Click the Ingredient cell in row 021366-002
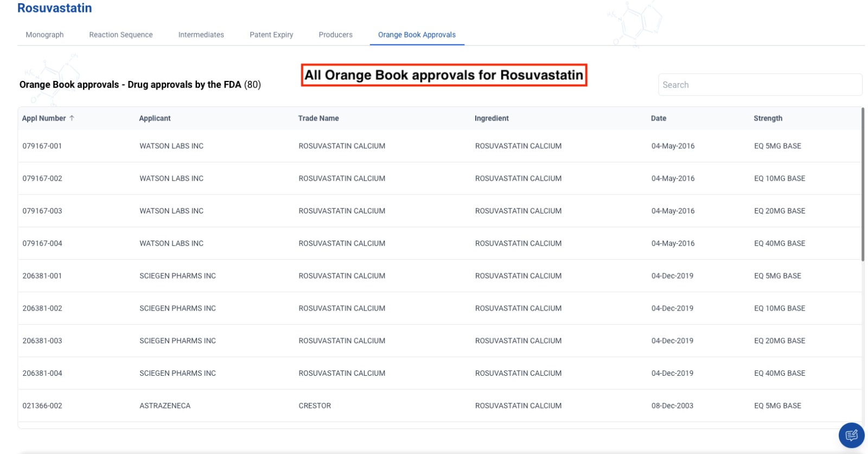Image resolution: width=868 pixels, height=454 pixels. click(x=518, y=406)
